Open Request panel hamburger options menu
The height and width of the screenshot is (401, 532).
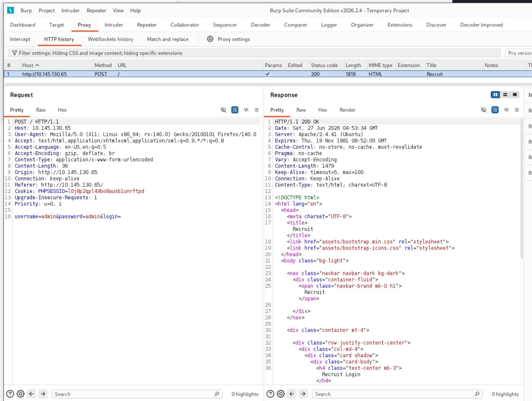pos(256,110)
